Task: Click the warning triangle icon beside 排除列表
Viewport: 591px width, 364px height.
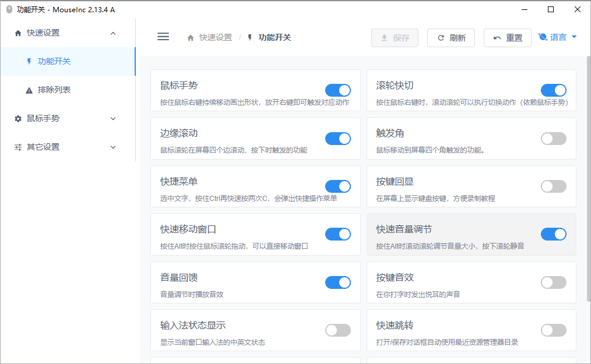Action: [x=29, y=90]
